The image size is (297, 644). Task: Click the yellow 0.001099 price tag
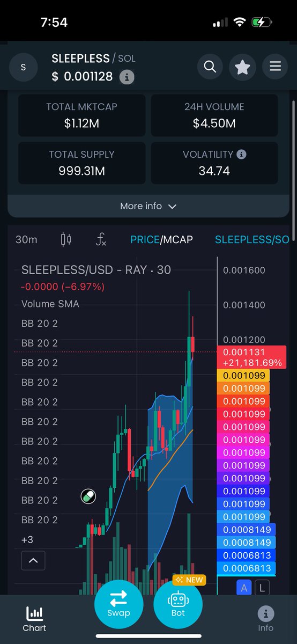click(x=243, y=376)
